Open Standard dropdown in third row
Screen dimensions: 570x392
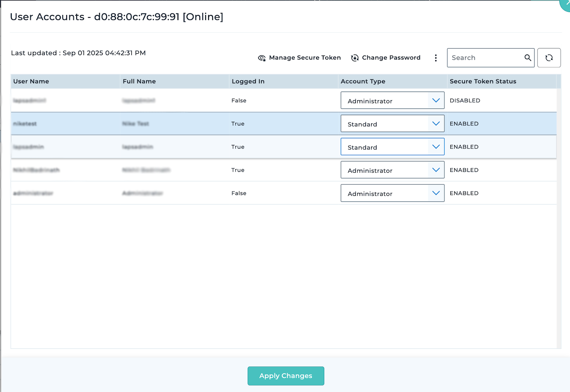pos(393,147)
